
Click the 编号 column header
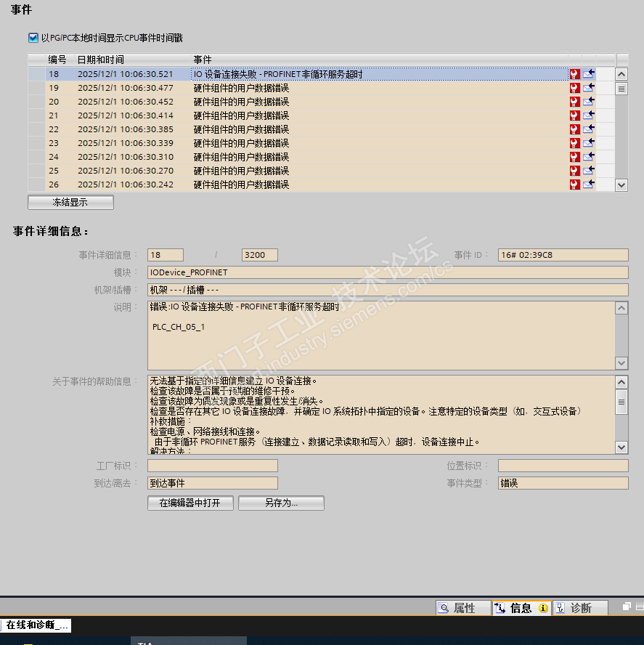tap(60, 60)
